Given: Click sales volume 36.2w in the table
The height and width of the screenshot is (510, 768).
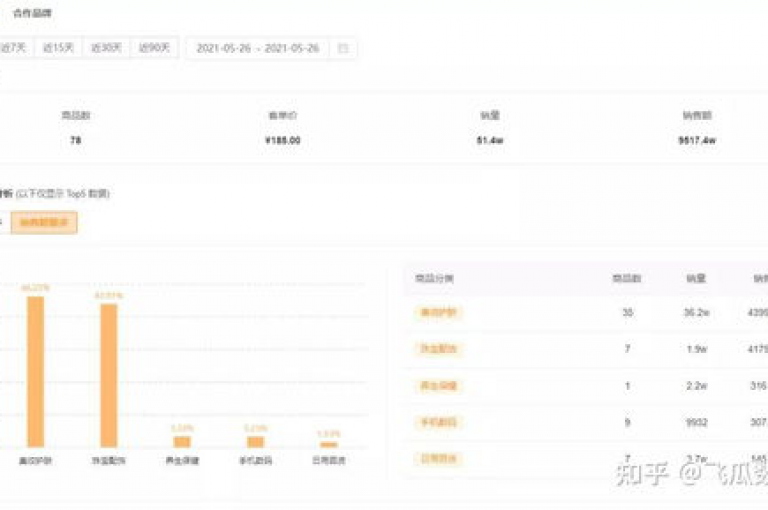Looking at the screenshot, I should pyautogui.click(x=696, y=313).
